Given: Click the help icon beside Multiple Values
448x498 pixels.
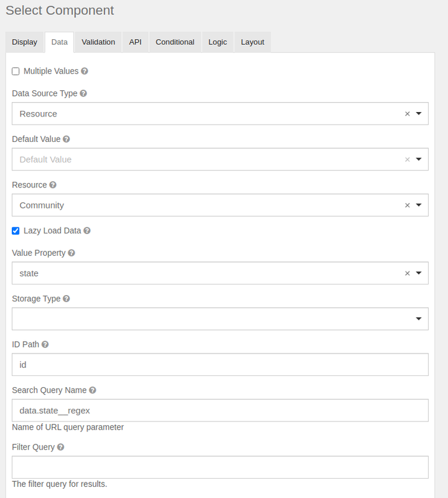Looking at the screenshot, I should pyautogui.click(x=85, y=71).
